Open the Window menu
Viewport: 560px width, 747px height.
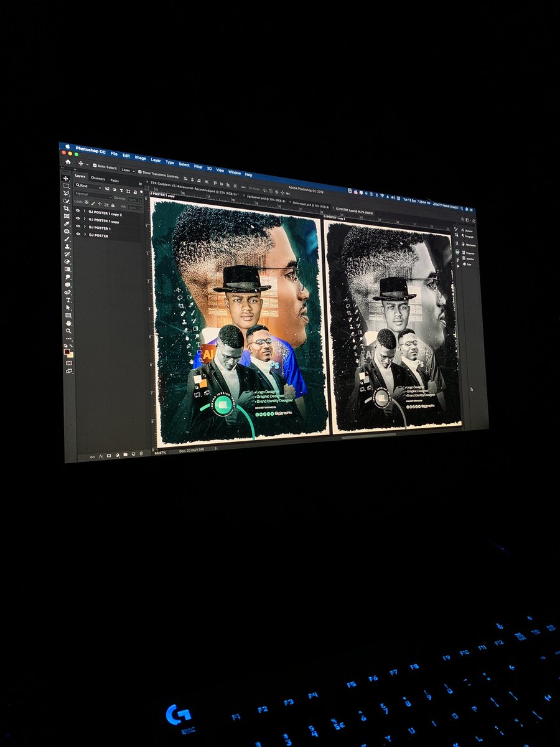point(235,172)
